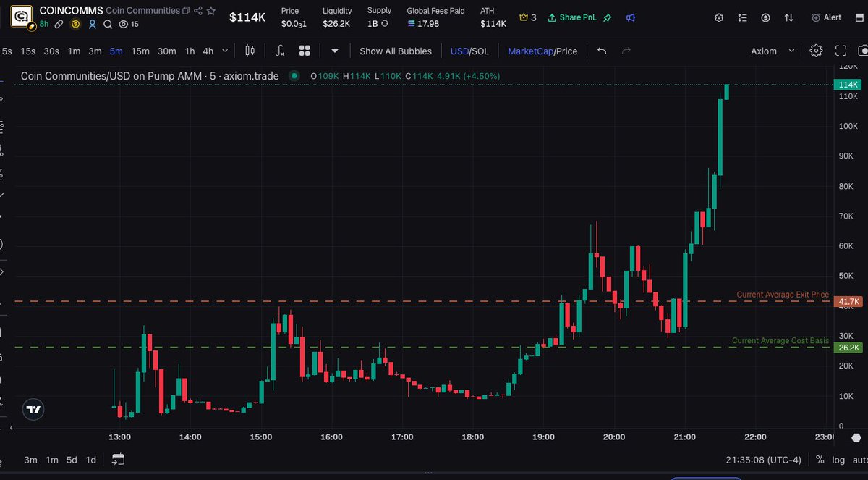Click the share icon beside Coin Communities
This screenshot has width=868, height=480.
tap(198, 11)
